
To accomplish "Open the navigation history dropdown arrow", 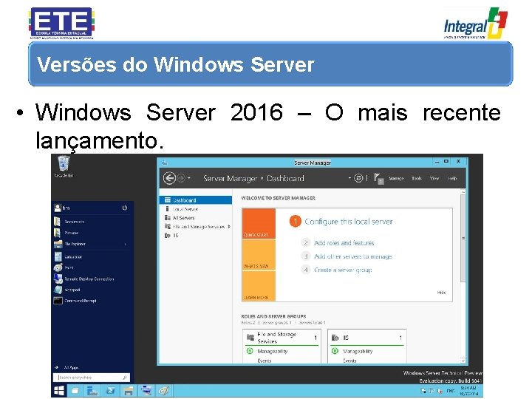I will pyautogui.click(x=189, y=178).
